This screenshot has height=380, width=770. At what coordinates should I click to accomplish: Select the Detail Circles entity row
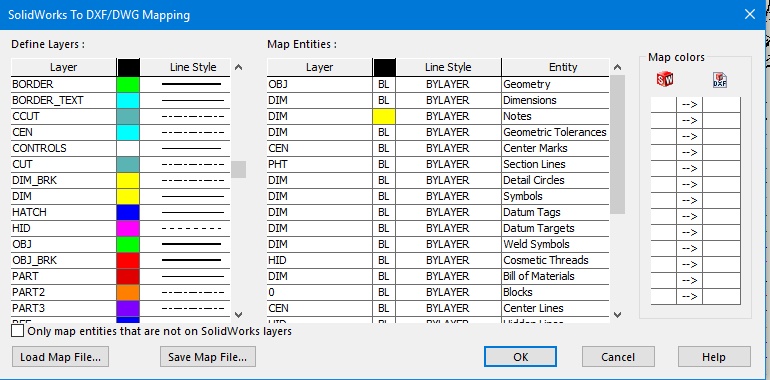(x=555, y=180)
